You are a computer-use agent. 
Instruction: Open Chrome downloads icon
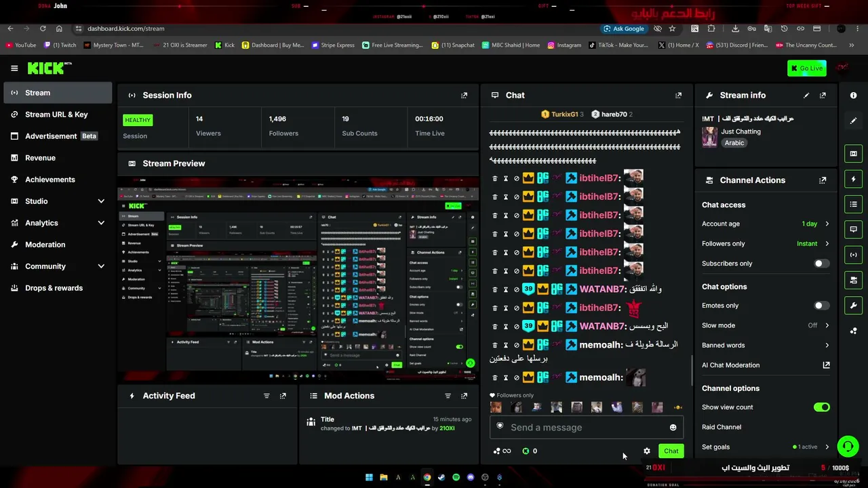pos(735,28)
